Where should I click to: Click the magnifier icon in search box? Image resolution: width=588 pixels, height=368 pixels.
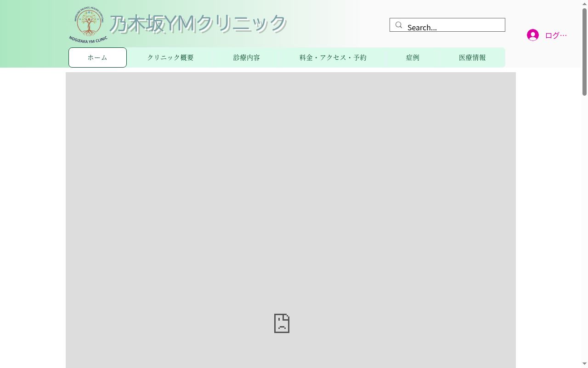tap(399, 25)
